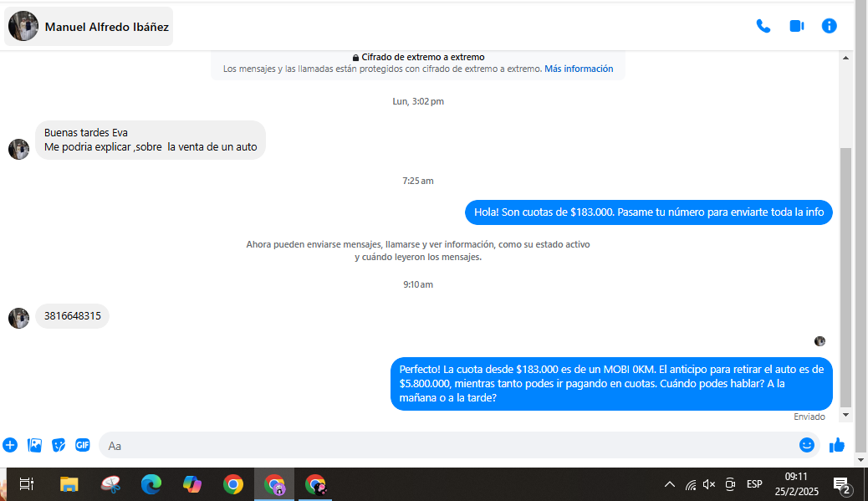Send a thumbs up like
The image size is (868, 501).
836,445
